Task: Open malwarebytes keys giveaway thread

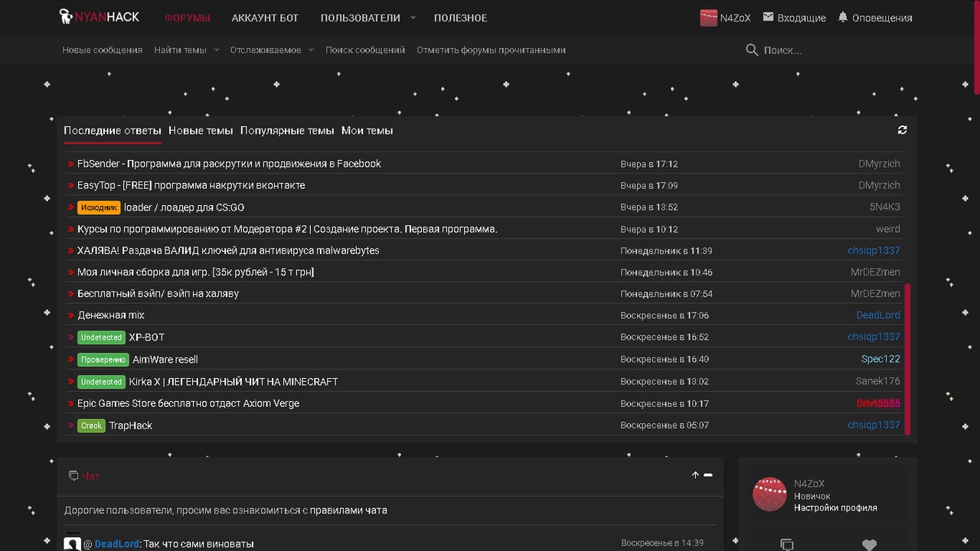Action: click(228, 250)
